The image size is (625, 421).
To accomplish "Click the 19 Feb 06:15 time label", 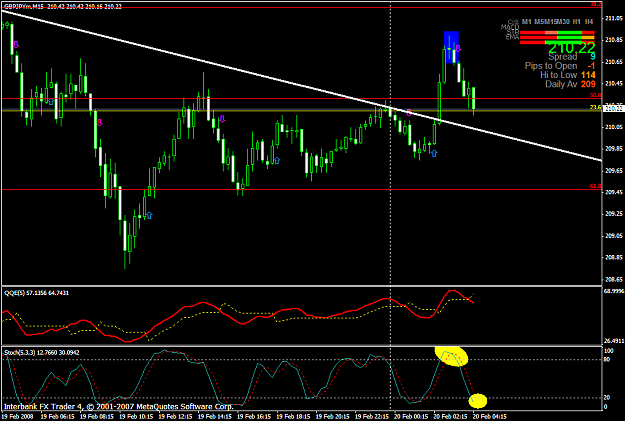I will [x=57, y=417].
